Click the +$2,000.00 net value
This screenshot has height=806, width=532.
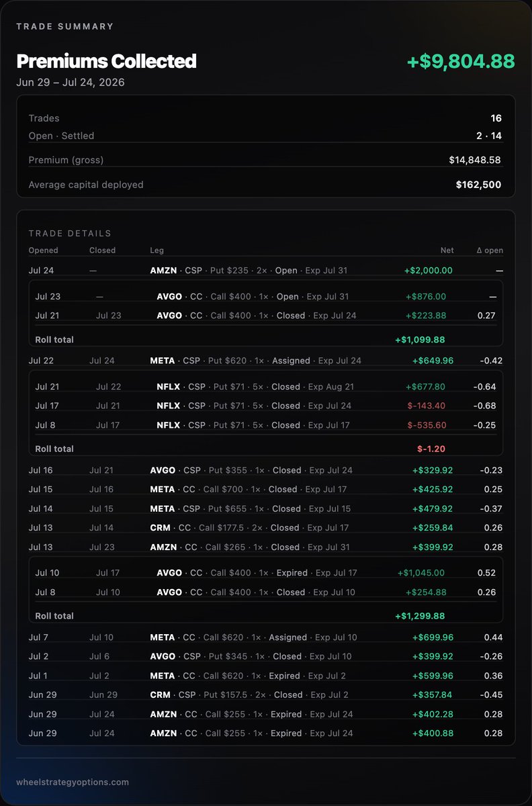(x=429, y=271)
